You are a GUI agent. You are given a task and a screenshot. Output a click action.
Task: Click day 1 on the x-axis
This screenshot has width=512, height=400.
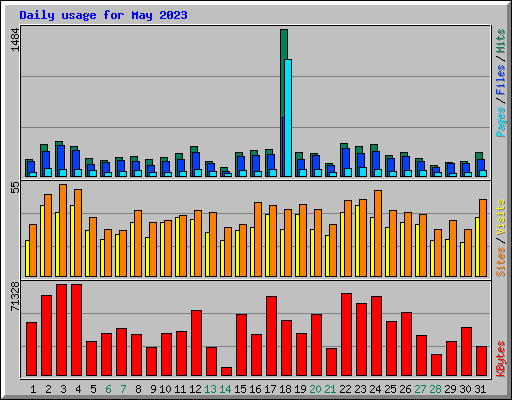click(x=33, y=389)
